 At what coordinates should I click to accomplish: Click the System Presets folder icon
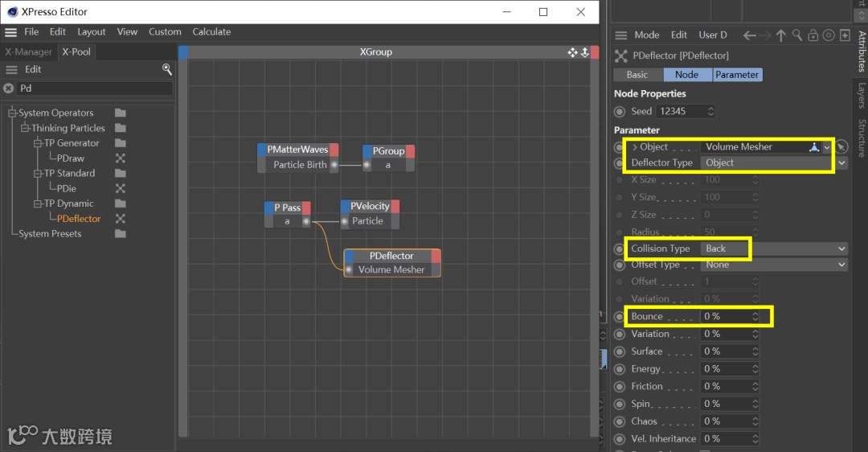(x=120, y=234)
